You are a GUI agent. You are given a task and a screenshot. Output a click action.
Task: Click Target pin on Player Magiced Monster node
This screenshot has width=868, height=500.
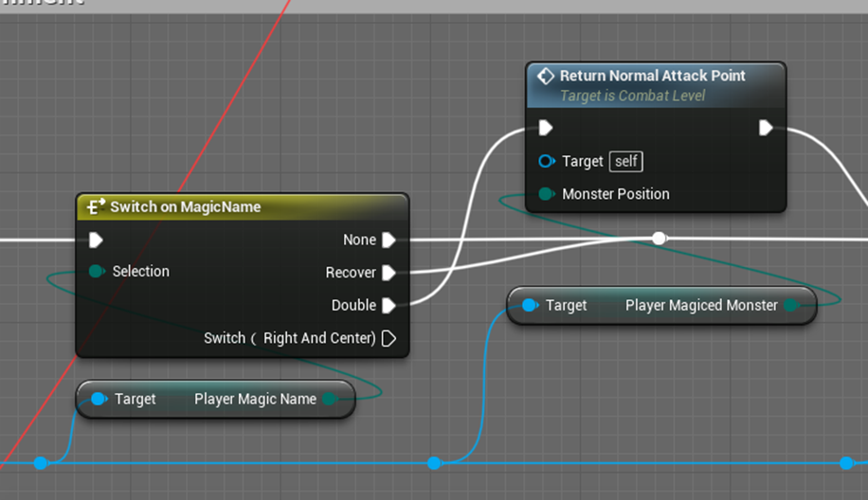point(530,305)
